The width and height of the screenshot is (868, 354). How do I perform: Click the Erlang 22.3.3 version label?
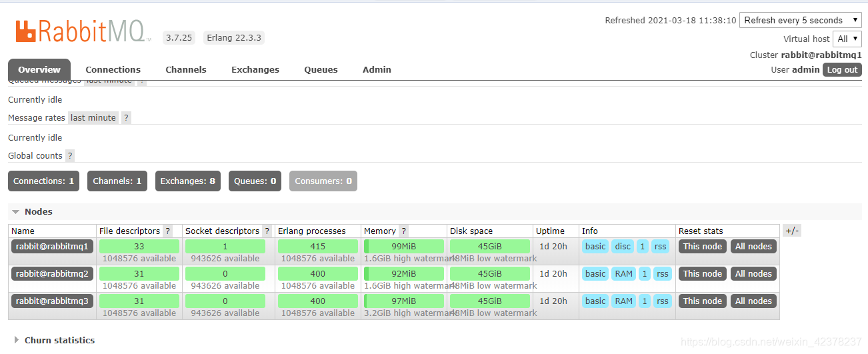(x=234, y=37)
